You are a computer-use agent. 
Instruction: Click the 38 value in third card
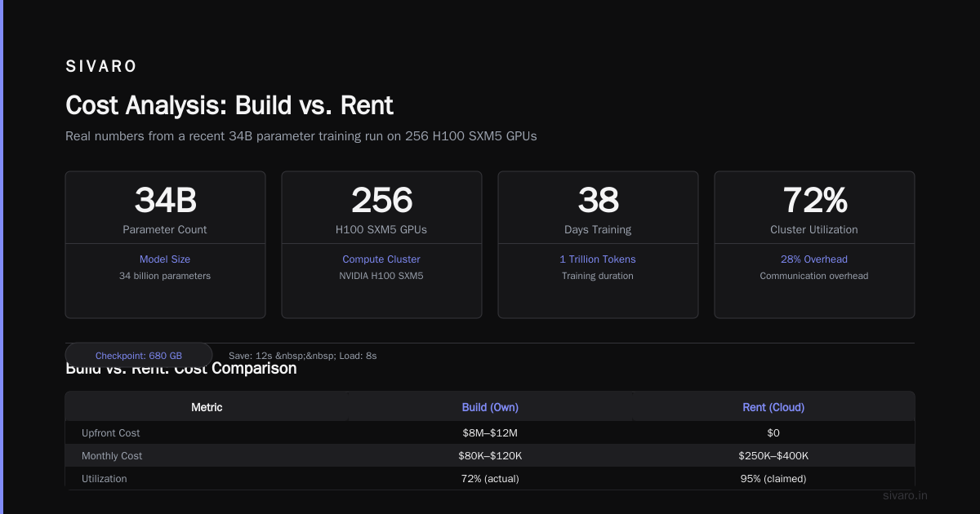(x=598, y=200)
